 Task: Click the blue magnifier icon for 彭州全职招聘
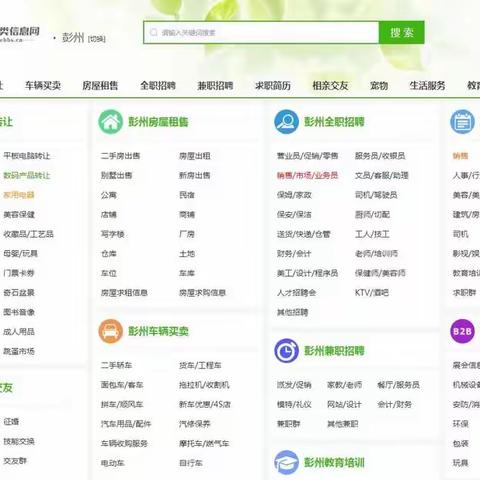coord(286,122)
